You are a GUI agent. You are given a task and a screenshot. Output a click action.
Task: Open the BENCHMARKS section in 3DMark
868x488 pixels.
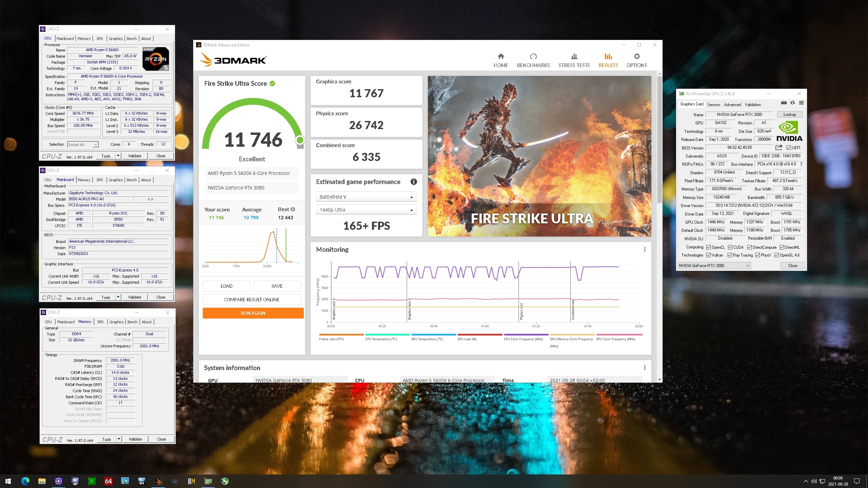coord(533,60)
